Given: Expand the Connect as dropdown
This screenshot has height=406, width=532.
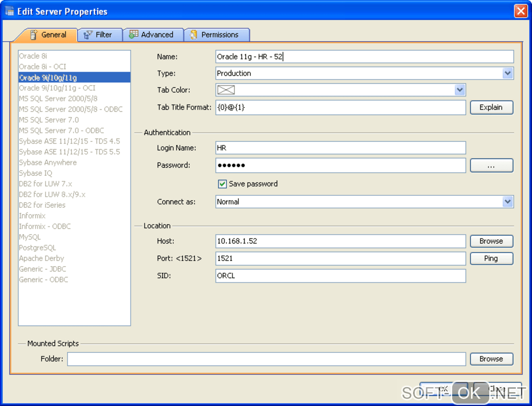Looking at the screenshot, I should (x=507, y=202).
